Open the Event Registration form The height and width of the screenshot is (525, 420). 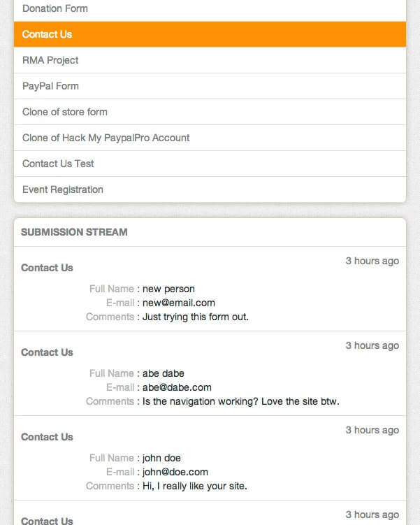[63, 189]
